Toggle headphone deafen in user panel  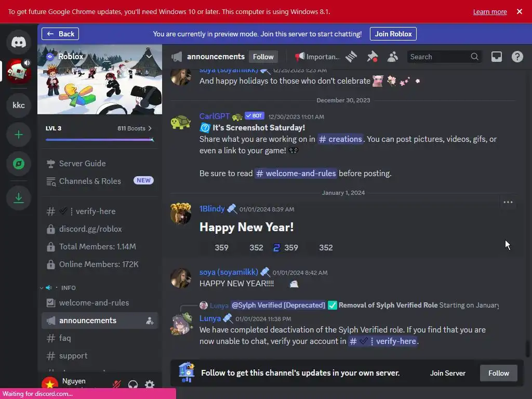tap(133, 384)
